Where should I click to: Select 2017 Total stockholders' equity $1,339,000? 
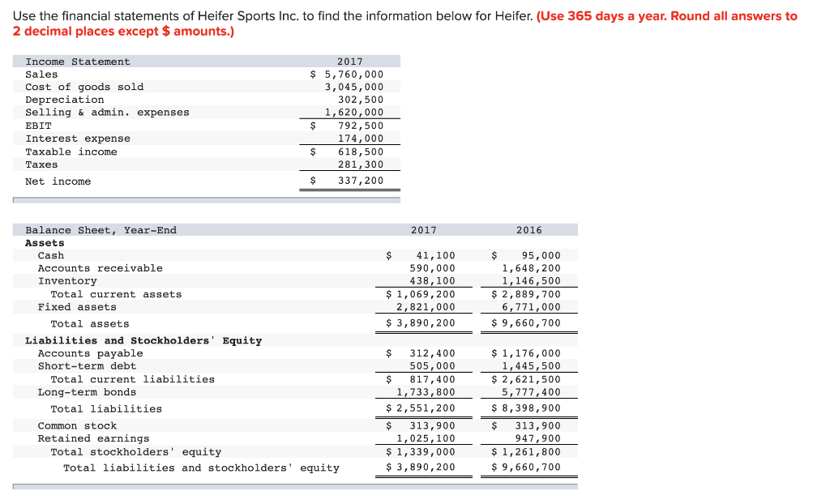(x=421, y=451)
